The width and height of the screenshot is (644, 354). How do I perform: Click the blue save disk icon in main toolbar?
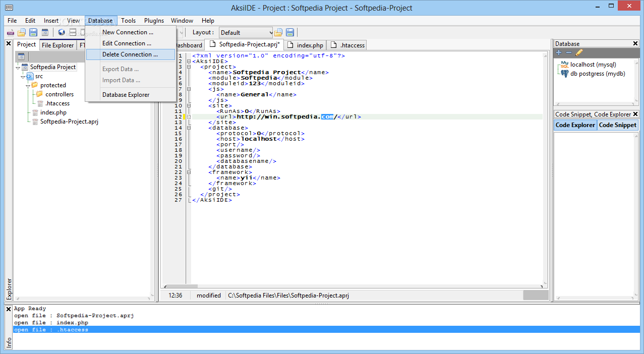tap(33, 32)
